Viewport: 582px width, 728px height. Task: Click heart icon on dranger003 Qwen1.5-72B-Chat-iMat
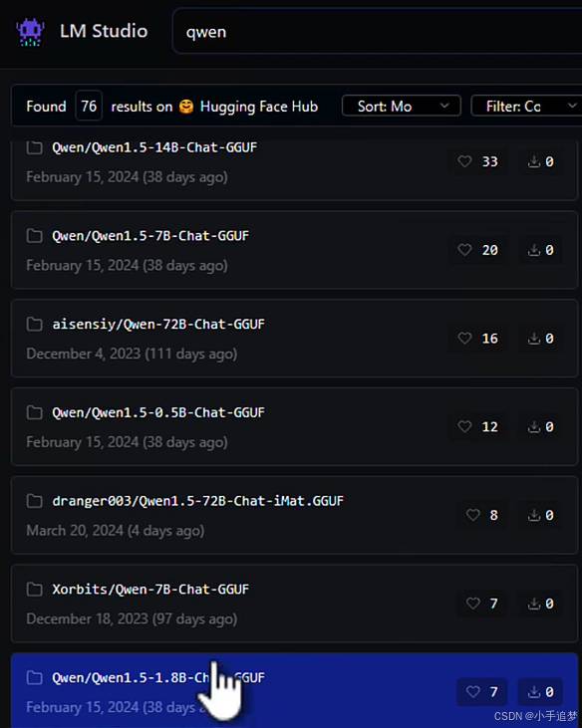click(x=472, y=515)
